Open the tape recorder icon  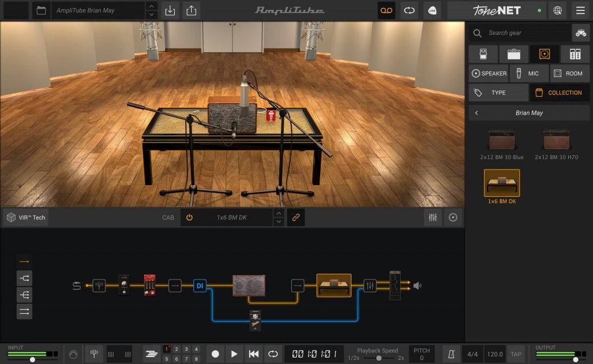(x=386, y=10)
